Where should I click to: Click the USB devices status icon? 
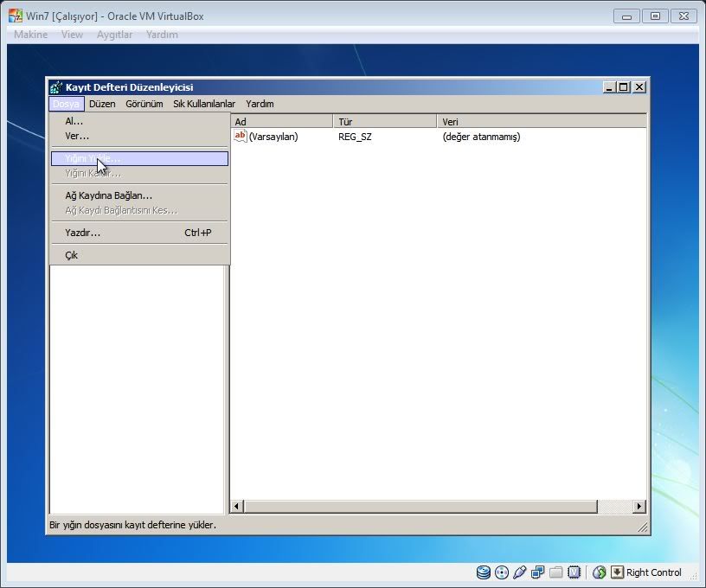tap(519, 572)
